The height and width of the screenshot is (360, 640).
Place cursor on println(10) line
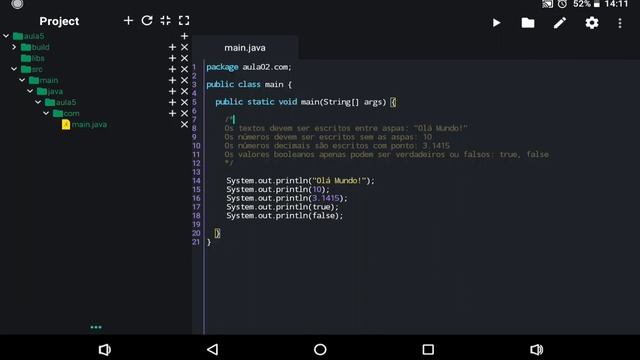pos(278,189)
